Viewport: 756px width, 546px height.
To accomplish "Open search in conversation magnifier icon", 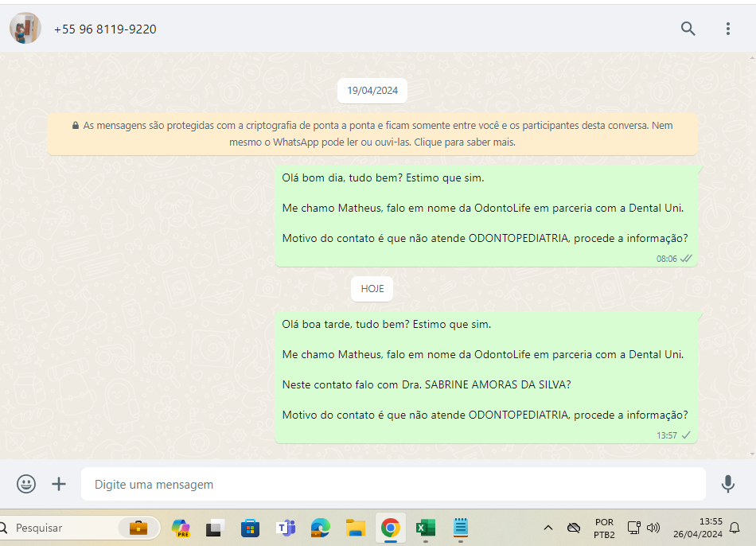I will coord(688,29).
